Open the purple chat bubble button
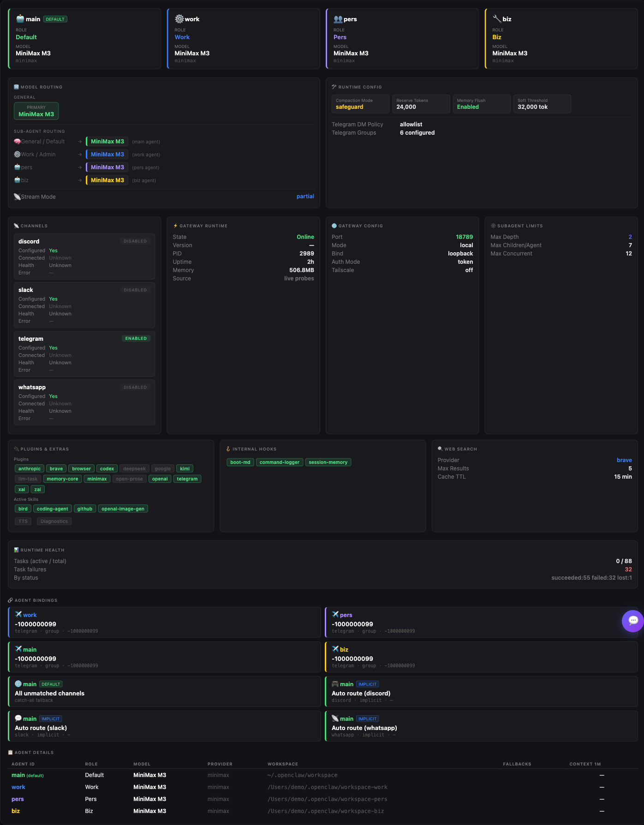Viewport: 644px width, 825px height. pos(633,621)
